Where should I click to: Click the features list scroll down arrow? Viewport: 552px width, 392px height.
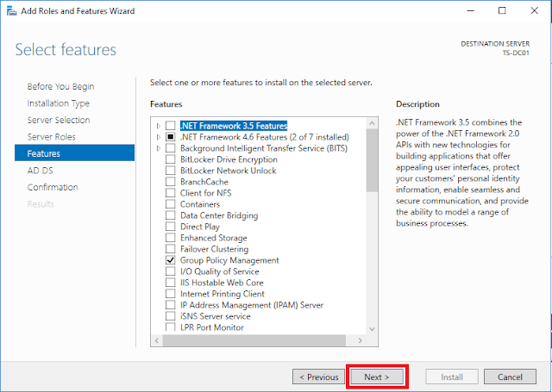pos(372,327)
